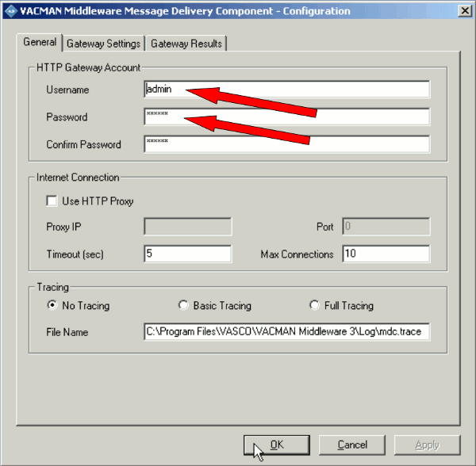Click the Proxy IP field
Image resolution: width=476 pixels, height=466 pixels.
(x=188, y=226)
